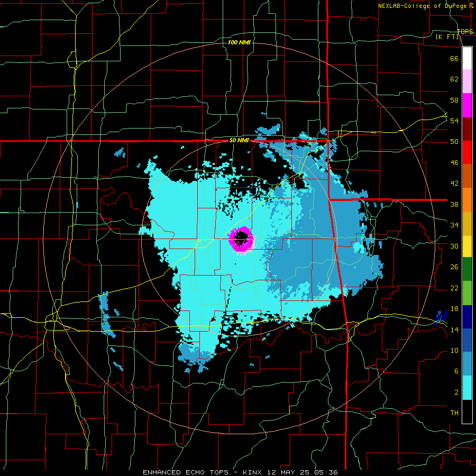
Task: Click the Enhanced Echo Tops KINX timestamp caption
Action: (240, 472)
